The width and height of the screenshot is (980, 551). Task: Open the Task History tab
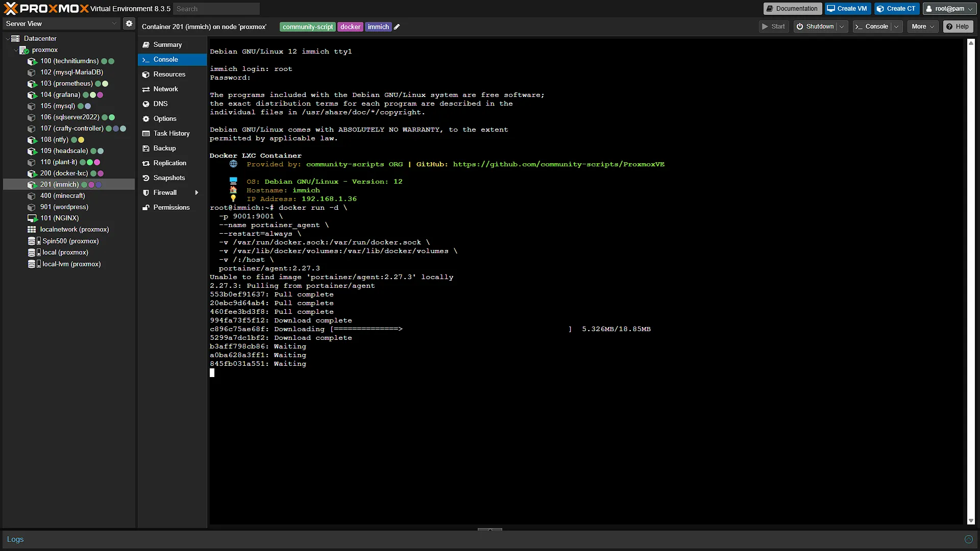click(x=172, y=134)
